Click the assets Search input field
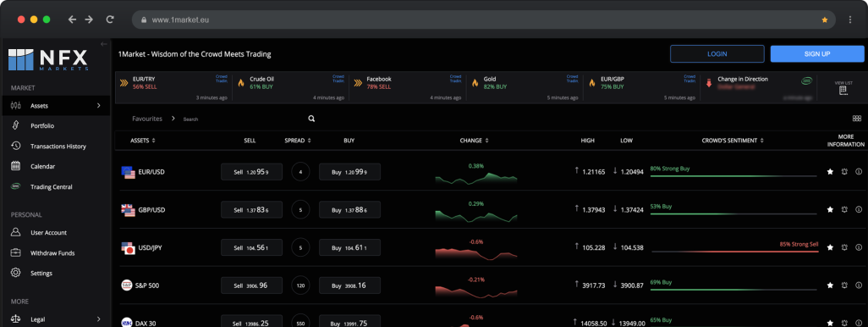The image size is (868, 327). click(244, 119)
